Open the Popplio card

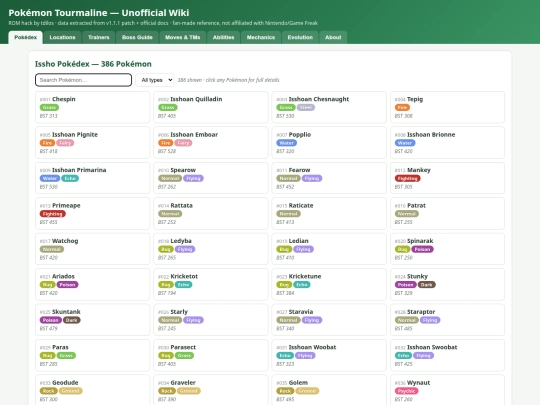point(329,143)
